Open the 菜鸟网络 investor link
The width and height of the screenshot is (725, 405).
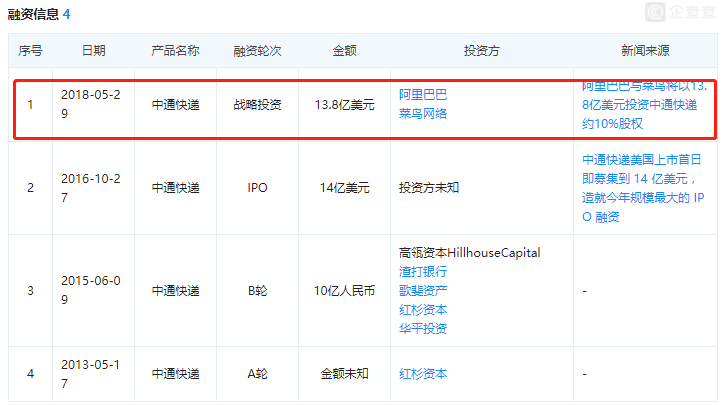(x=423, y=114)
